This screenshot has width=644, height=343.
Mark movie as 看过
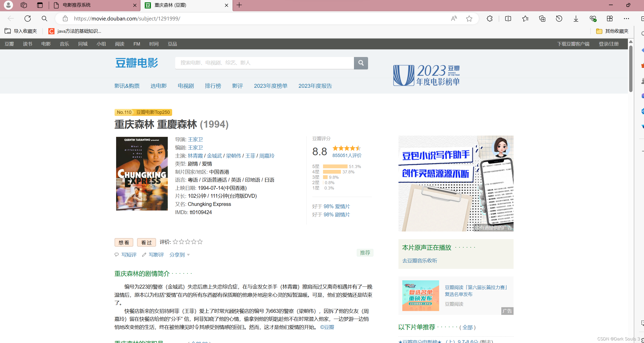click(146, 242)
